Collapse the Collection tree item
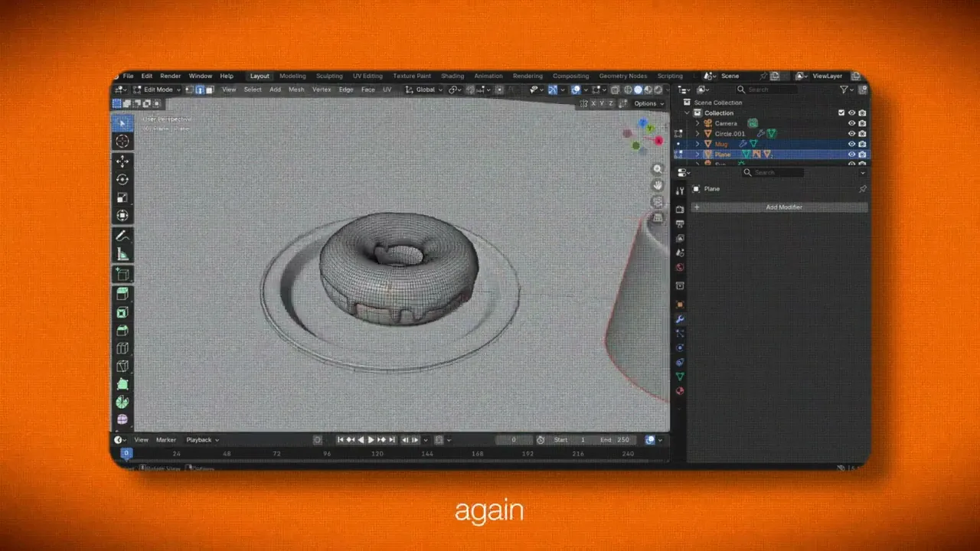Screen dimensions: 980x551 (x=688, y=112)
